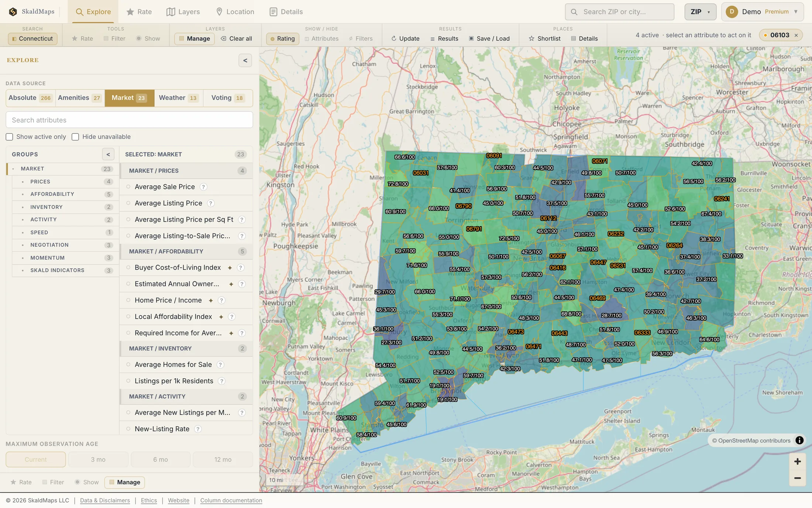Open the ZIP geography dropdown

[700, 12]
